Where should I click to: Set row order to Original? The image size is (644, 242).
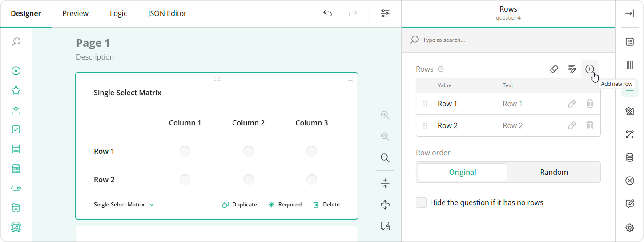point(463,172)
